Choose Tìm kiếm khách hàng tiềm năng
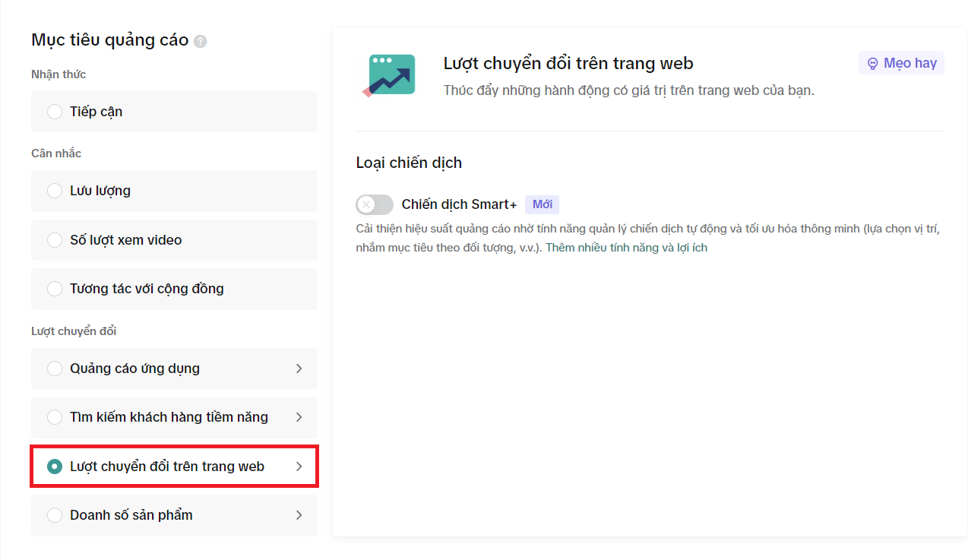The image size is (968, 560). coord(174,417)
